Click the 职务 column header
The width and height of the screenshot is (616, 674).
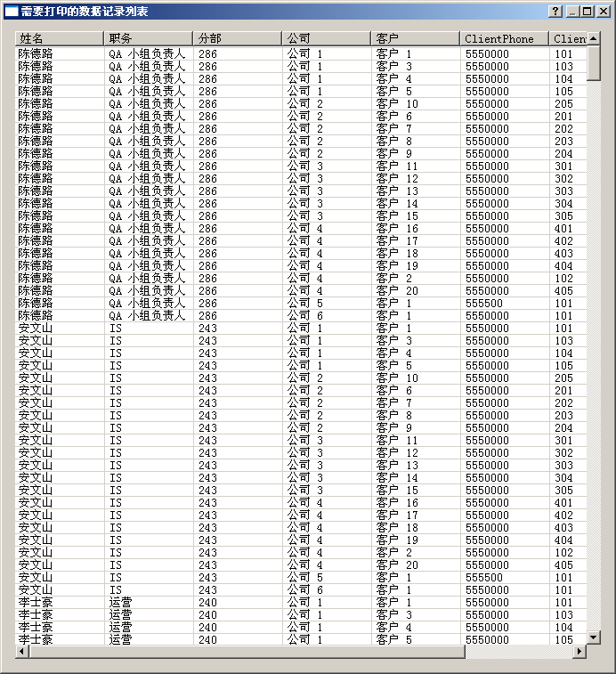(x=148, y=38)
